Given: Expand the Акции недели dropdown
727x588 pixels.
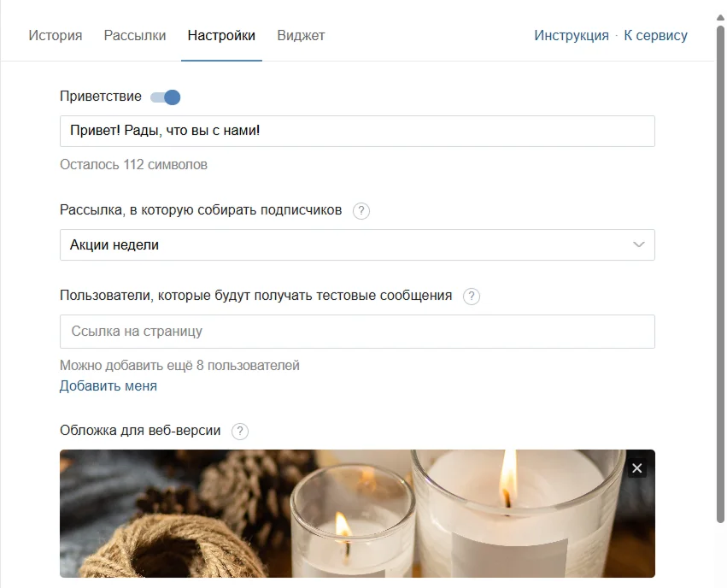Looking at the screenshot, I should click(357, 244).
